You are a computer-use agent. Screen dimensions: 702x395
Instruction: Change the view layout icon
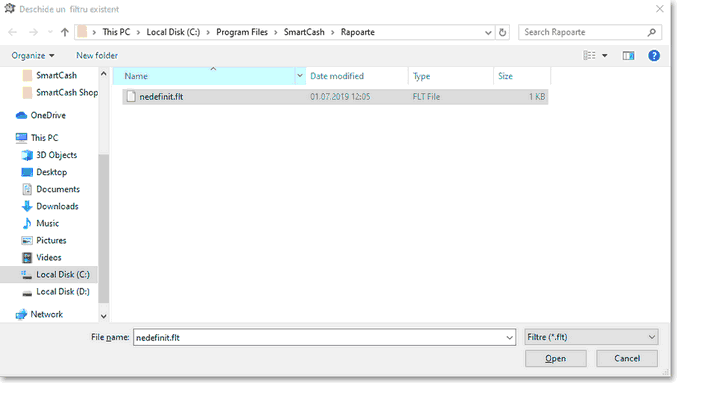pos(589,56)
